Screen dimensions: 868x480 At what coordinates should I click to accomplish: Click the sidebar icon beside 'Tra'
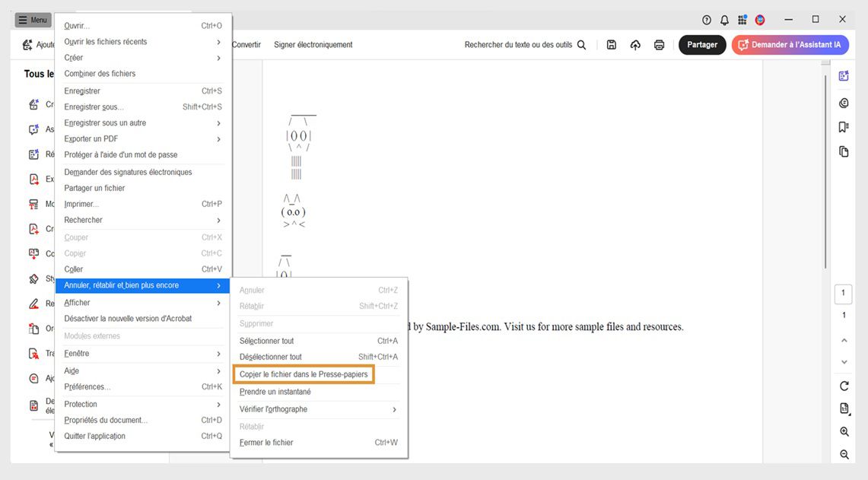(x=33, y=353)
